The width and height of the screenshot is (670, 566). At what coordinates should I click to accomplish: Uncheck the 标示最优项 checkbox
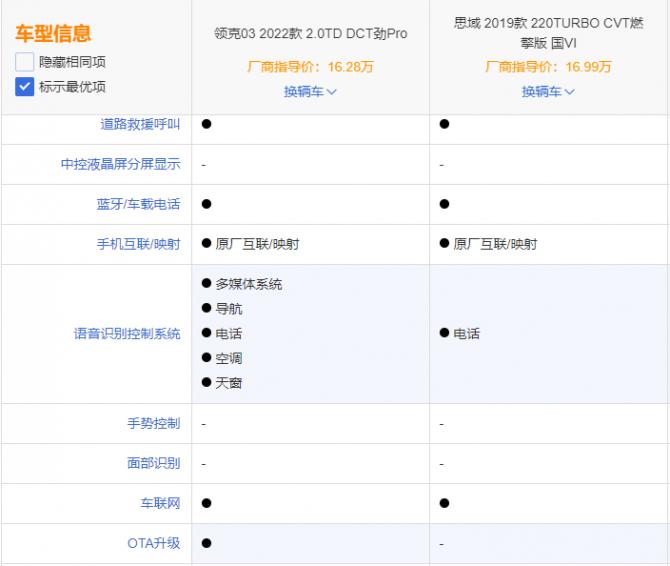click(25, 86)
